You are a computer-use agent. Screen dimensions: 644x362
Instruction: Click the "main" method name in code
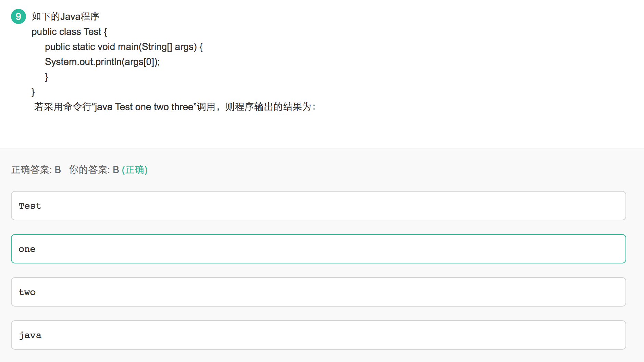[x=128, y=47]
